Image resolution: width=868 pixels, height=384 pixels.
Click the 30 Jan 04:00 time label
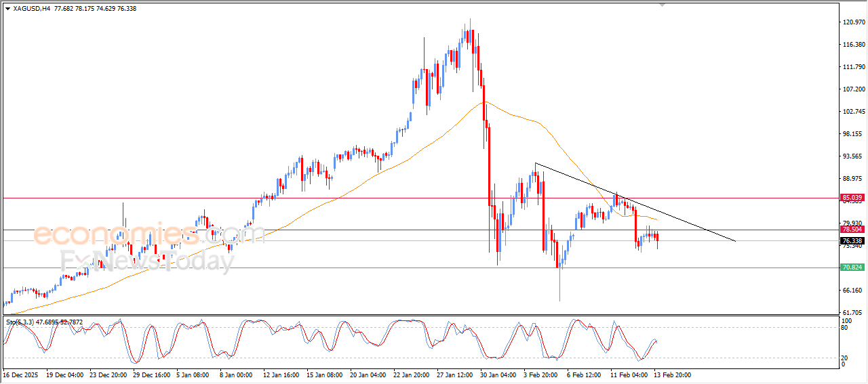[498, 375]
